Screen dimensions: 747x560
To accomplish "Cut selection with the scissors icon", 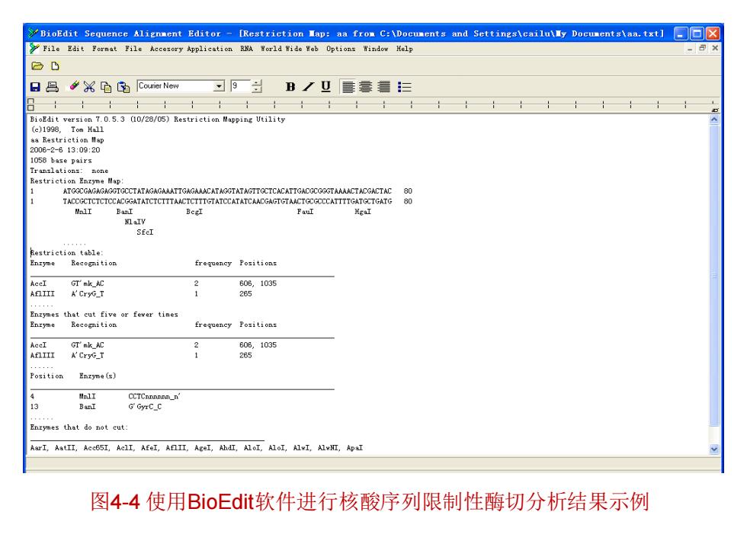I will (x=89, y=87).
